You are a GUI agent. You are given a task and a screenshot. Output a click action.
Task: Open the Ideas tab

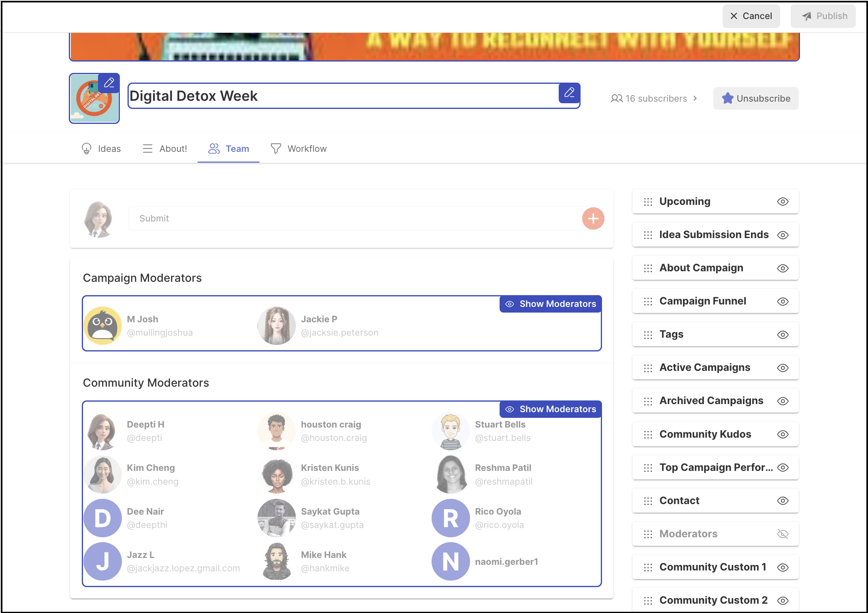pos(101,149)
